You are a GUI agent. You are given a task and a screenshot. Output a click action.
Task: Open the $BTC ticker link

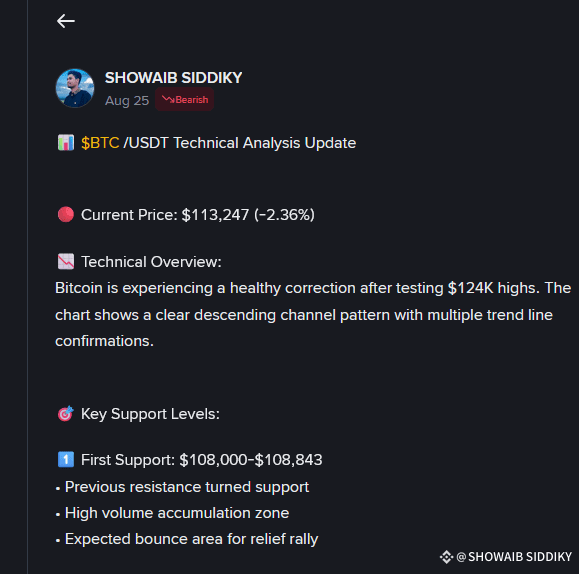[100, 143]
